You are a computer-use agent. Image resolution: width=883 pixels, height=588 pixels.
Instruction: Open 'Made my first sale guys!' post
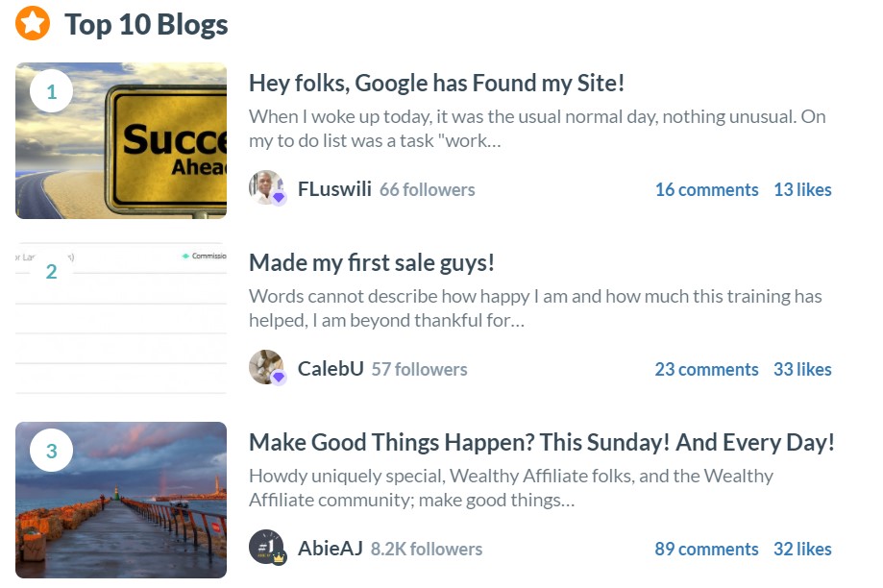coord(372,262)
